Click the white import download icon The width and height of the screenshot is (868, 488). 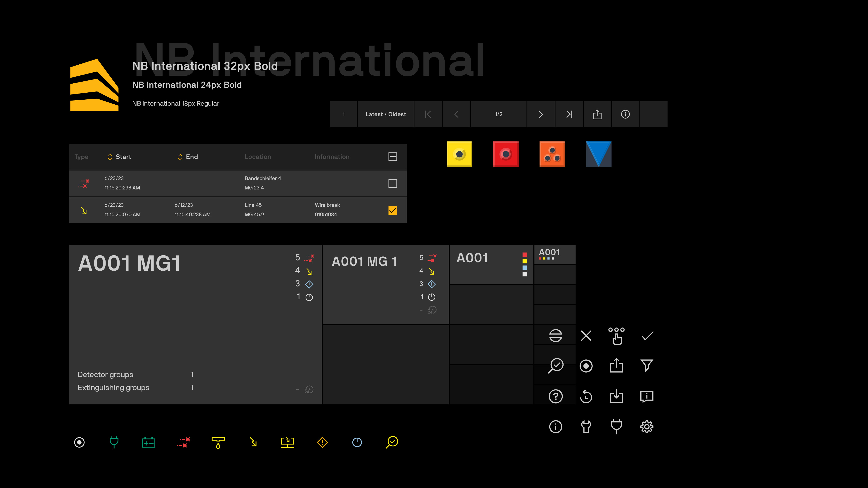pos(616,396)
